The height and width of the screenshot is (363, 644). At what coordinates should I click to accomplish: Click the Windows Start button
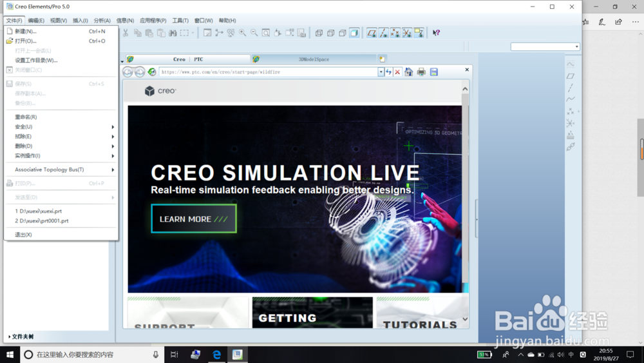click(10, 355)
